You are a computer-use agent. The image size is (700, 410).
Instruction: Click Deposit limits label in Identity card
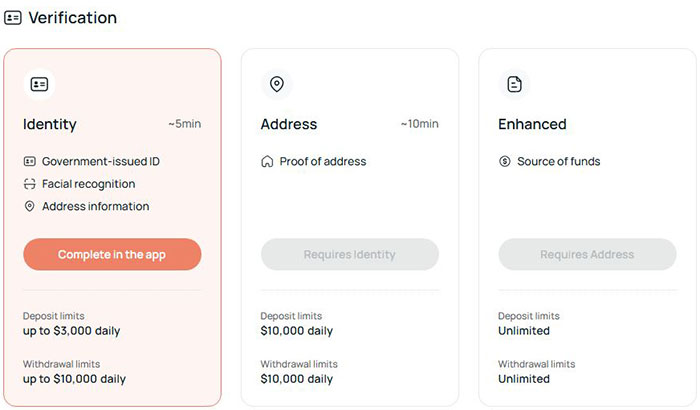[x=54, y=316]
